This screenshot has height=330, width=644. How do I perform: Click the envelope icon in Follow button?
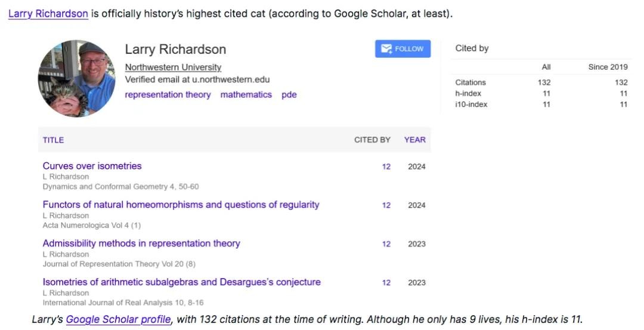386,49
